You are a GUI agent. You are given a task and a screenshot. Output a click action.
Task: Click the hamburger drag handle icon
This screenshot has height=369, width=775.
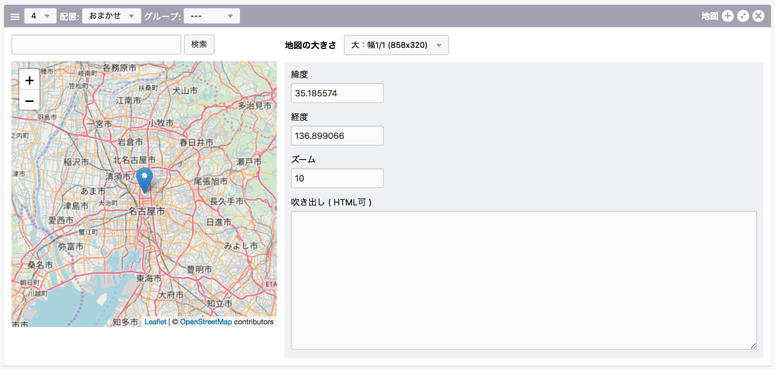coord(15,16)
